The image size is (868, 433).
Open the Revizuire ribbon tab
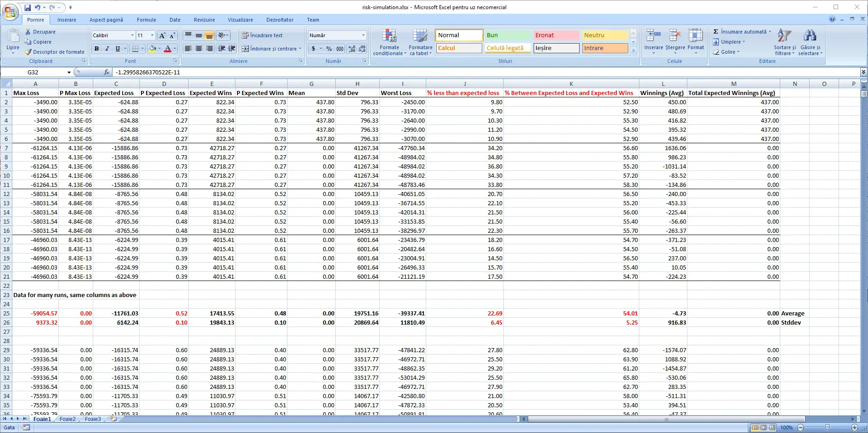coord(204,20)
